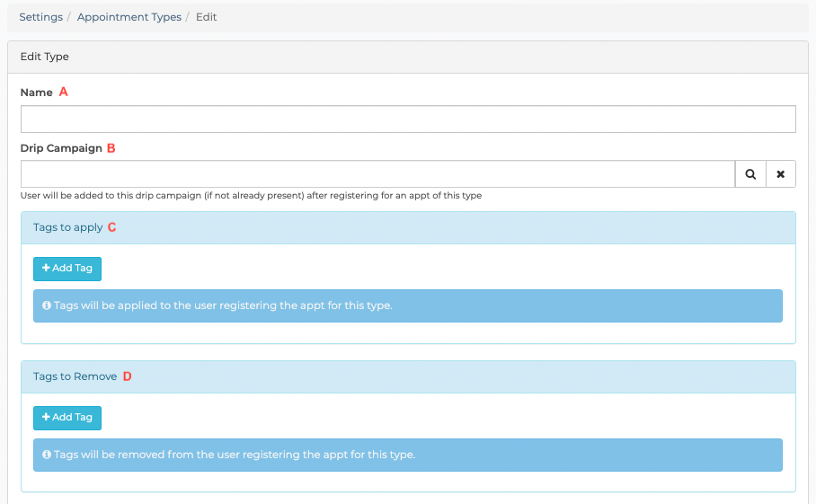Click the Edit breadcrumb item

click(206, 17)
